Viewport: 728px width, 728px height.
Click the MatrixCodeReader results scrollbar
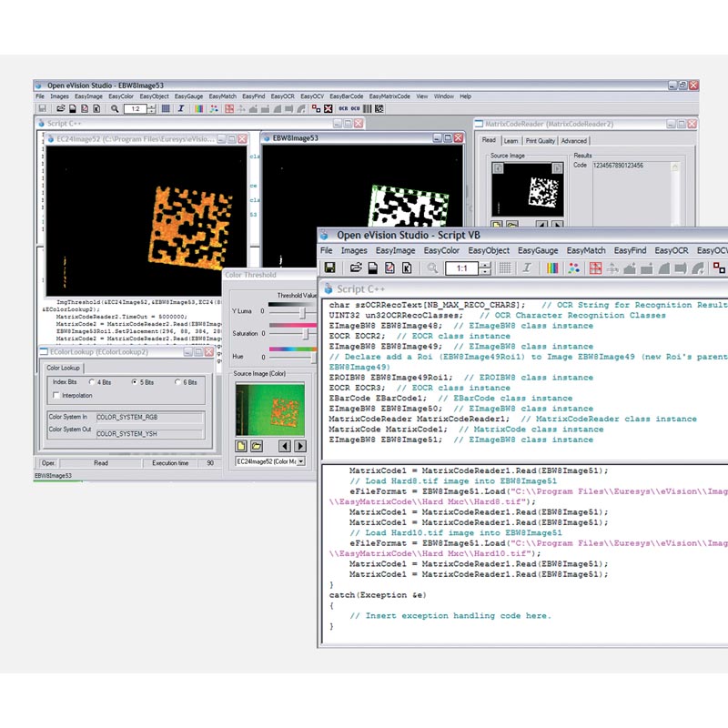pos(675,193)
